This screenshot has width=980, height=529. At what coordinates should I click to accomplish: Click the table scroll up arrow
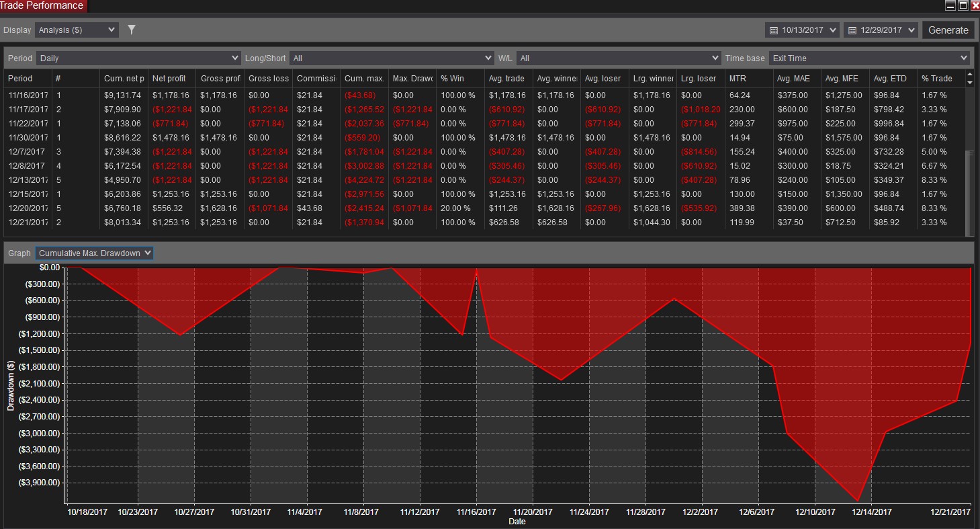(969, 75)
